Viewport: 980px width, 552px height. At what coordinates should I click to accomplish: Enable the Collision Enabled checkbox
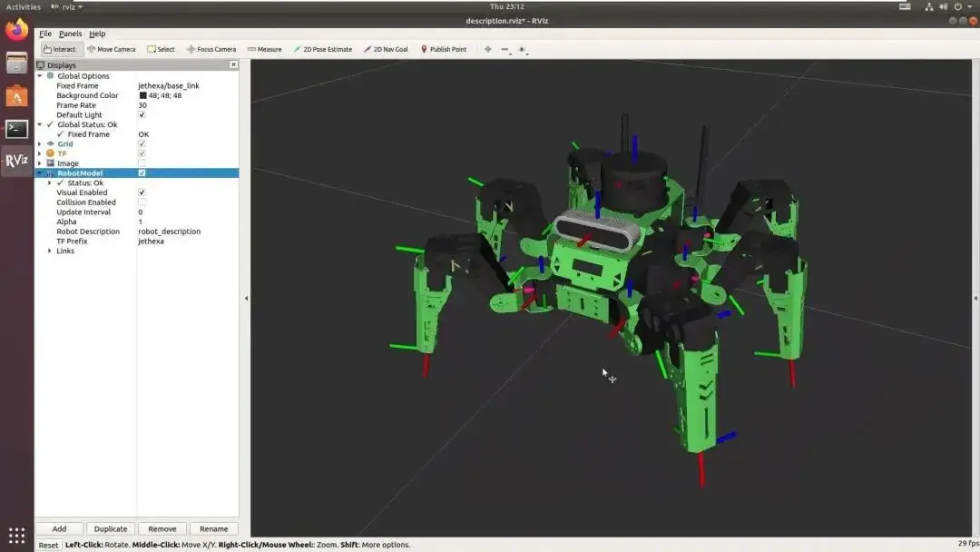(142, 202)
